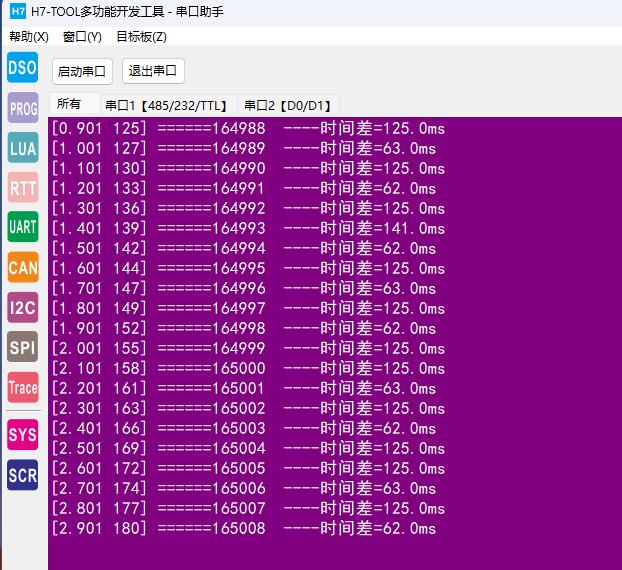Click the 退出串口 button
The width and height of the screenshot is (622, 570).
(x=153, y=71)
